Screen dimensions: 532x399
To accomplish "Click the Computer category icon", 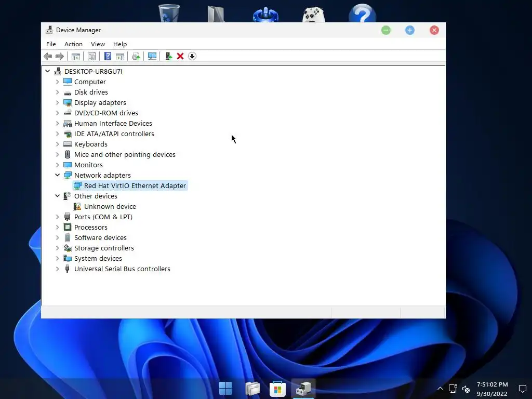I will pyautogui.click(x=68, y=82).
